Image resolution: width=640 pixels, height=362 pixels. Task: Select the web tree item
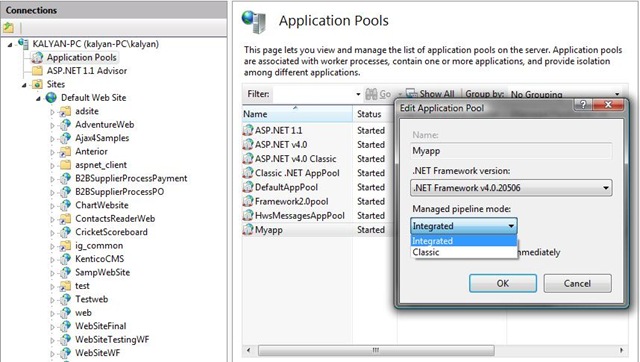(83, 313)
